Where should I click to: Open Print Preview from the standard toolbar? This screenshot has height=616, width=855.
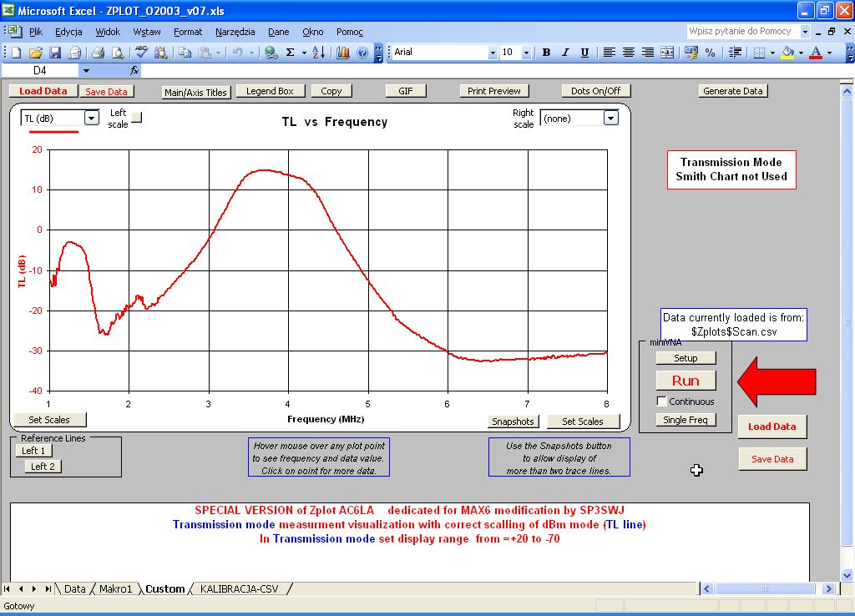(x=118, y=53)
